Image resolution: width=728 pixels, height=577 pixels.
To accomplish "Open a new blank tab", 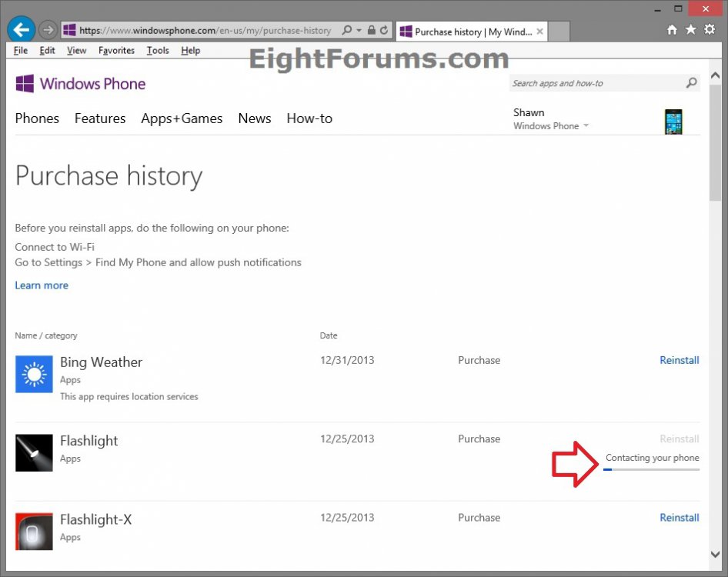I will pos(559,32).
